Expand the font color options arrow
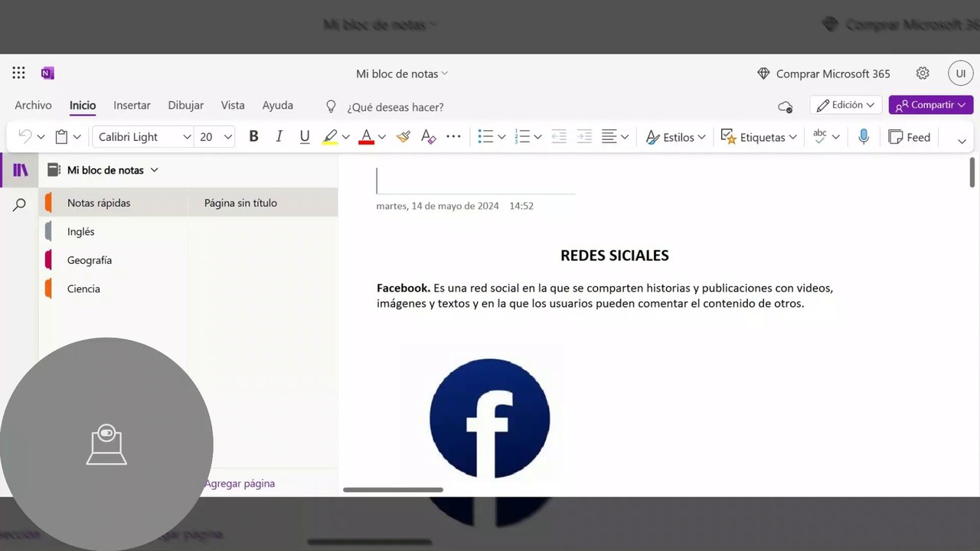The height and width of the screenshot is (551, 980). [381, 137]
